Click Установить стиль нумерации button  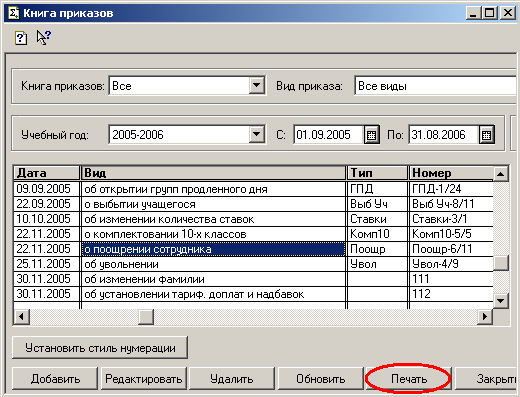[100, 348]
